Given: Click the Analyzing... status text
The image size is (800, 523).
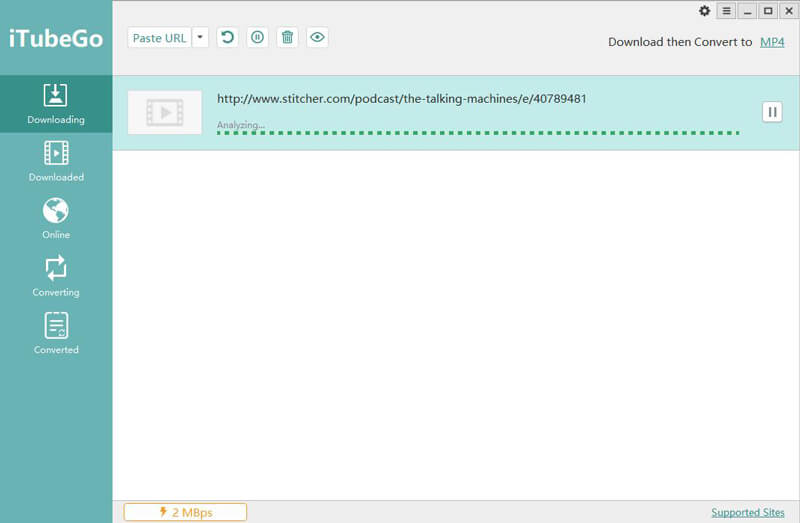Looking at the screenshot, I should tap(240, 124).
